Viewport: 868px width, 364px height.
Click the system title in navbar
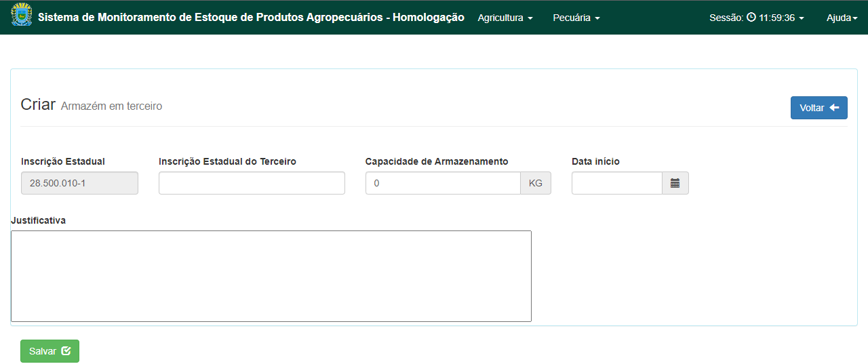click(x=251, y=18)
